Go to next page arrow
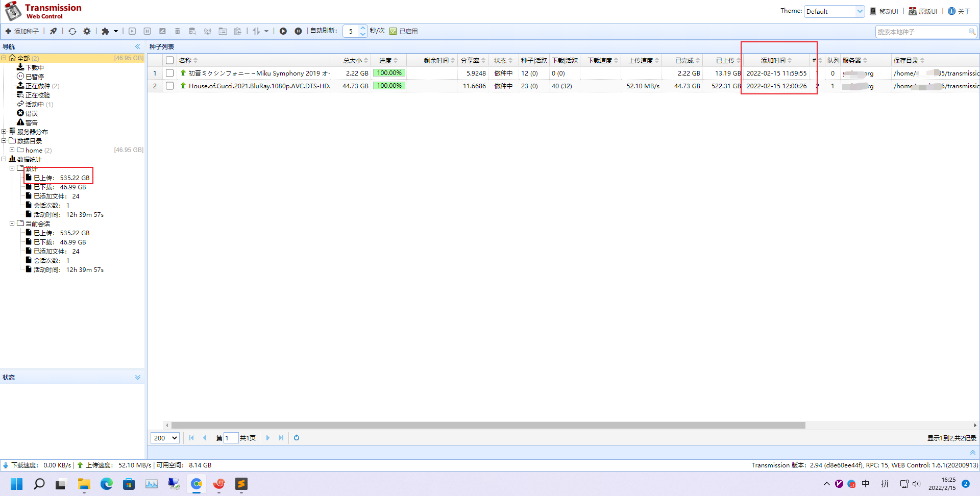 (267, 438)
